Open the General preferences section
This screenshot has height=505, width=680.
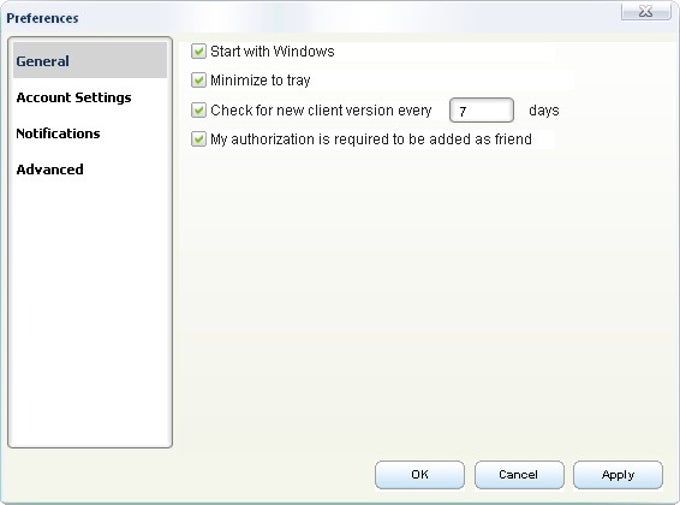coord(90,61)
